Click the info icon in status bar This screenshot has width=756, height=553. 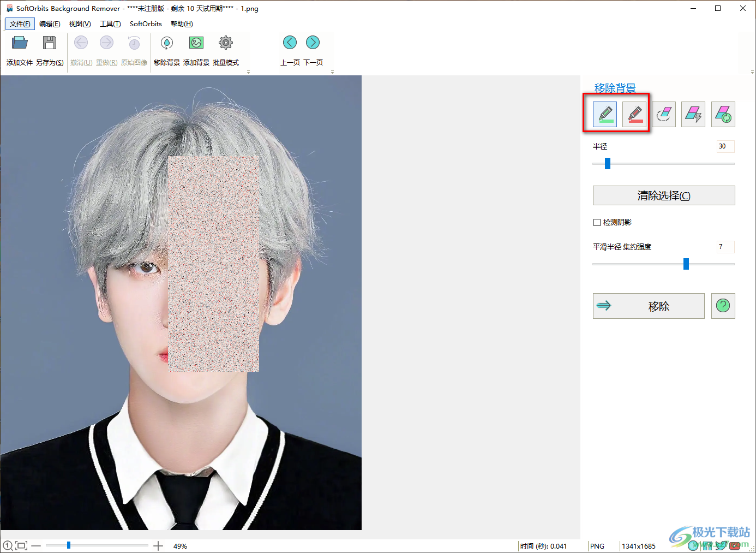pyautogui.click(x=693, y=546)
